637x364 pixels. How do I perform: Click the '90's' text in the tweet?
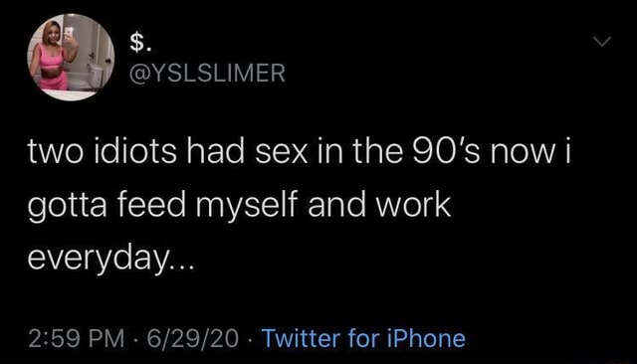click(x=447, y=151)
